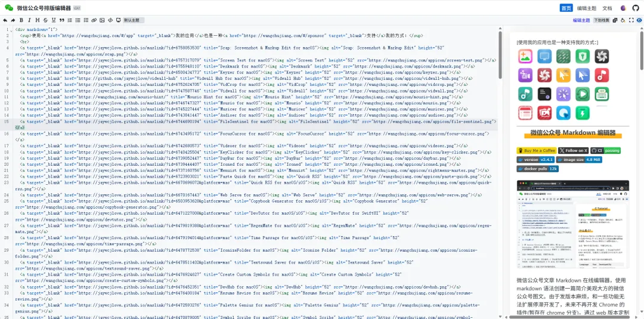Insert a heading using the H icon

coord(38,20)
